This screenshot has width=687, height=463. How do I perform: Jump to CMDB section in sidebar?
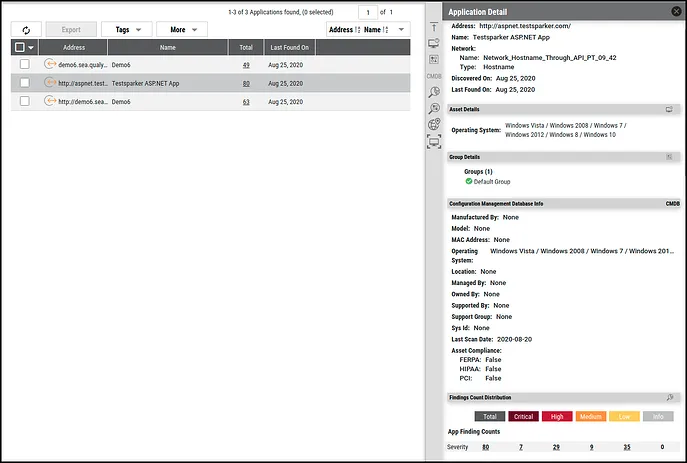434,76
